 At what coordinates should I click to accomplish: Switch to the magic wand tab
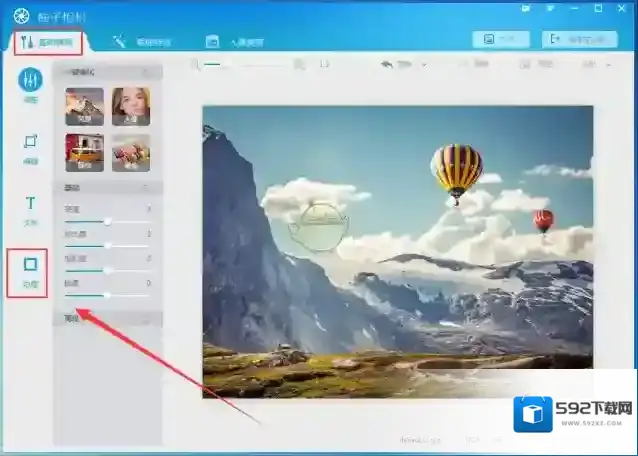point(141,42)
